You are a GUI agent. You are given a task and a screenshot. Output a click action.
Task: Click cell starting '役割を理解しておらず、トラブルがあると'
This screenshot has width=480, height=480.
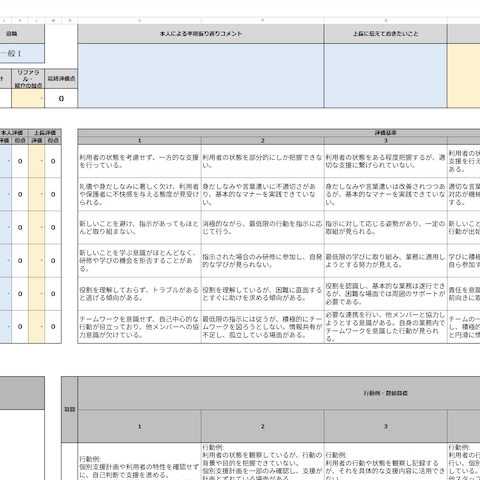[139, 294]
